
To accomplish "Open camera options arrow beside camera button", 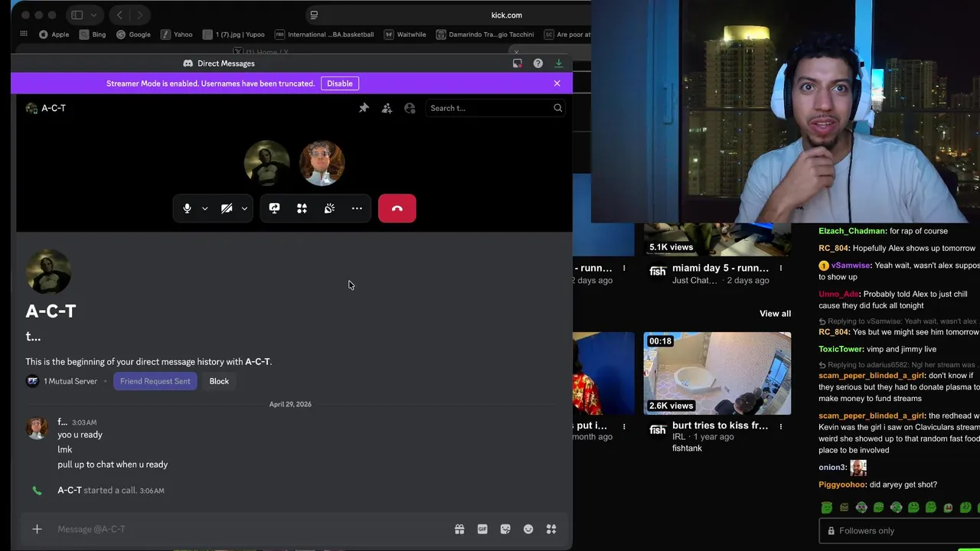I will (x=244, y=208).
